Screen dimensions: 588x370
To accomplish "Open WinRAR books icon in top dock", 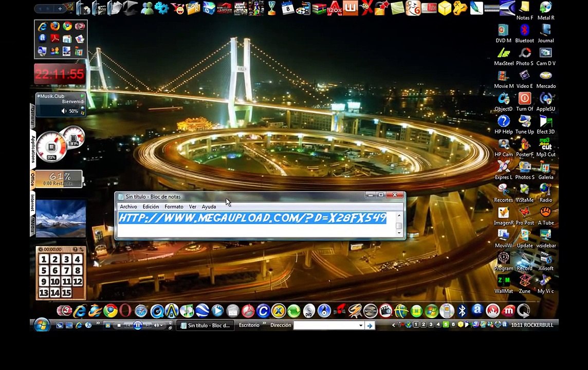I will (x=319, y=8).
